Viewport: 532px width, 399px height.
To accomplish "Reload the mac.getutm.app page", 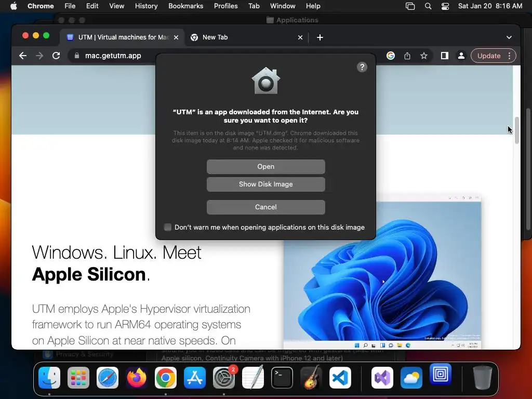I will point(56,56).
